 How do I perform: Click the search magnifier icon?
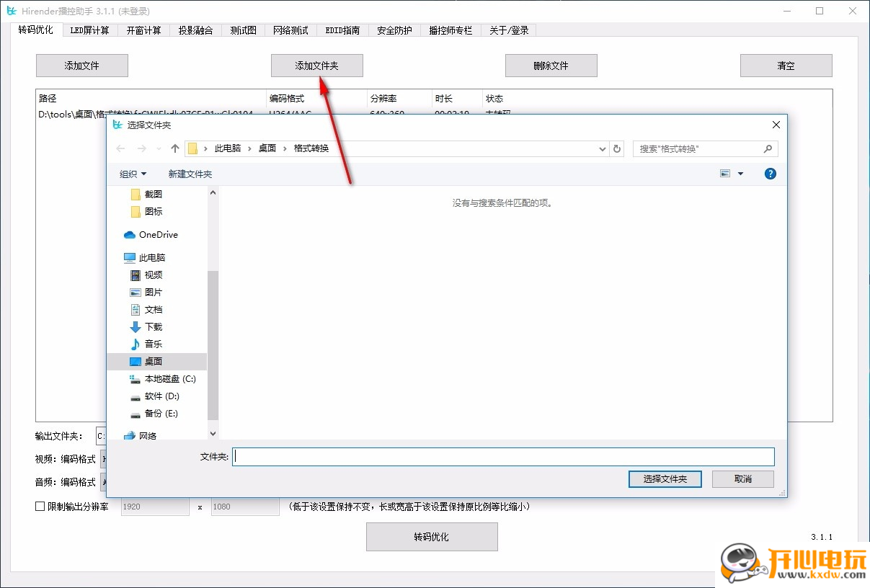[x=768, y=148]
